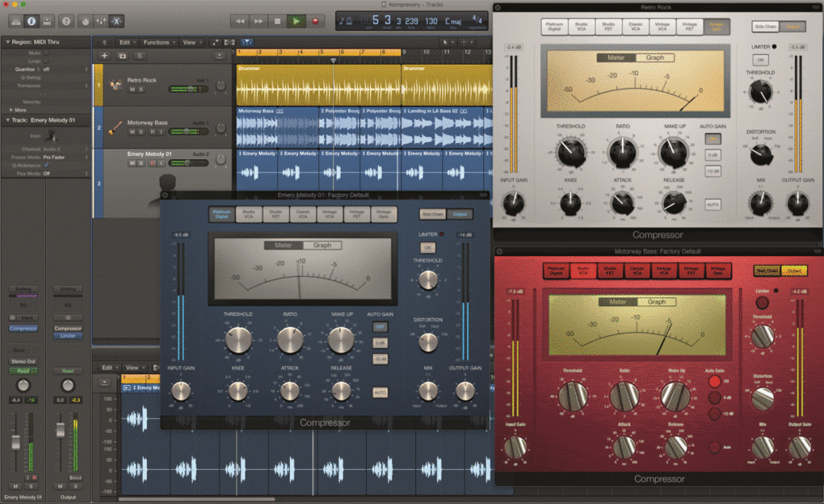
Task: Click Stereo Out output slot
Action: pyautogui.click(x=23, y=361)
